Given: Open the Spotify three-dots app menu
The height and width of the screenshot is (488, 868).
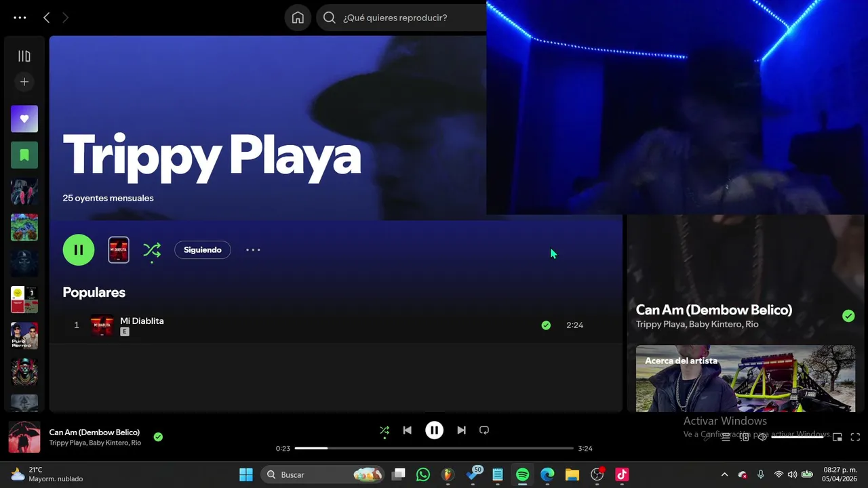Looking at the screenshot, I should point(20,18).
